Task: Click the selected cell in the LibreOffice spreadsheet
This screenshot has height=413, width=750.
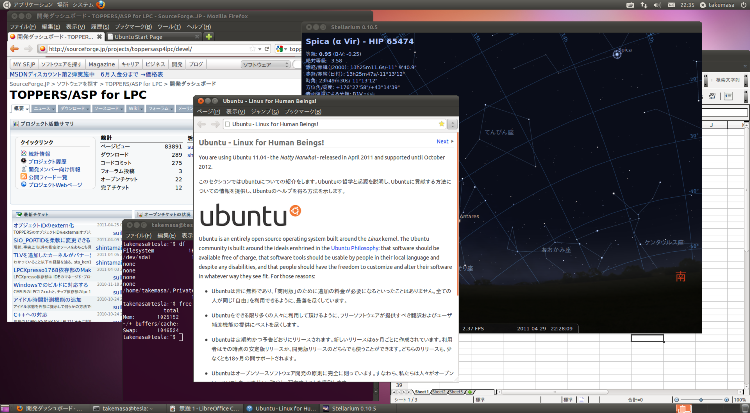Action: [647, 338]
